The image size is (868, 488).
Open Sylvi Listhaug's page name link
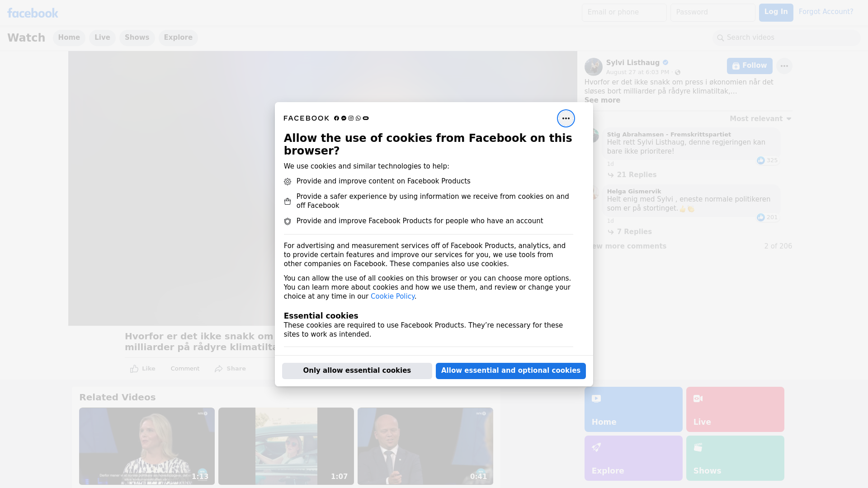coord(633,63)
